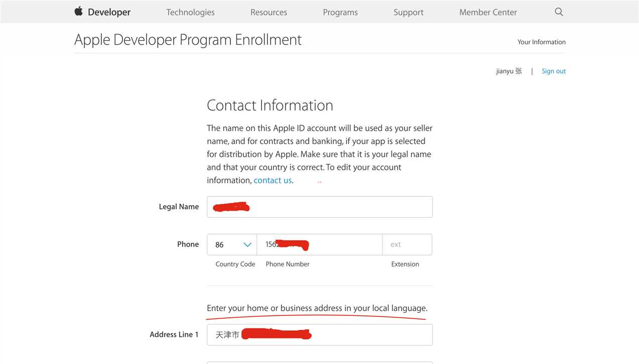Viewport: 639px width, 364px height.
Task: Go to Member Center
Action: pyautogui.click(x=488, y=12)
